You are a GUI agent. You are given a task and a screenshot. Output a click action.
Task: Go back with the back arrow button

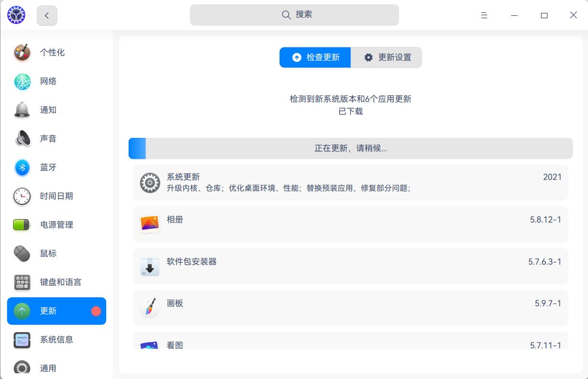[47, 15]
